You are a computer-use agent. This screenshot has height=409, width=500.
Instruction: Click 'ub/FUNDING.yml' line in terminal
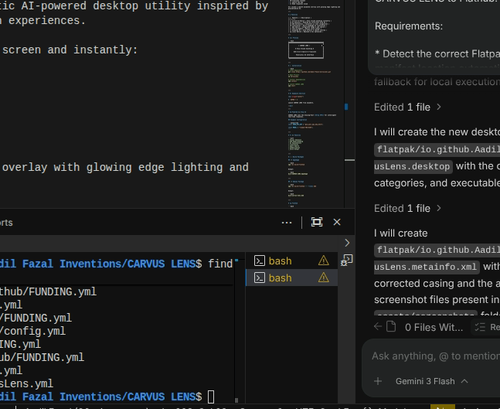click(x=42, y=357)
